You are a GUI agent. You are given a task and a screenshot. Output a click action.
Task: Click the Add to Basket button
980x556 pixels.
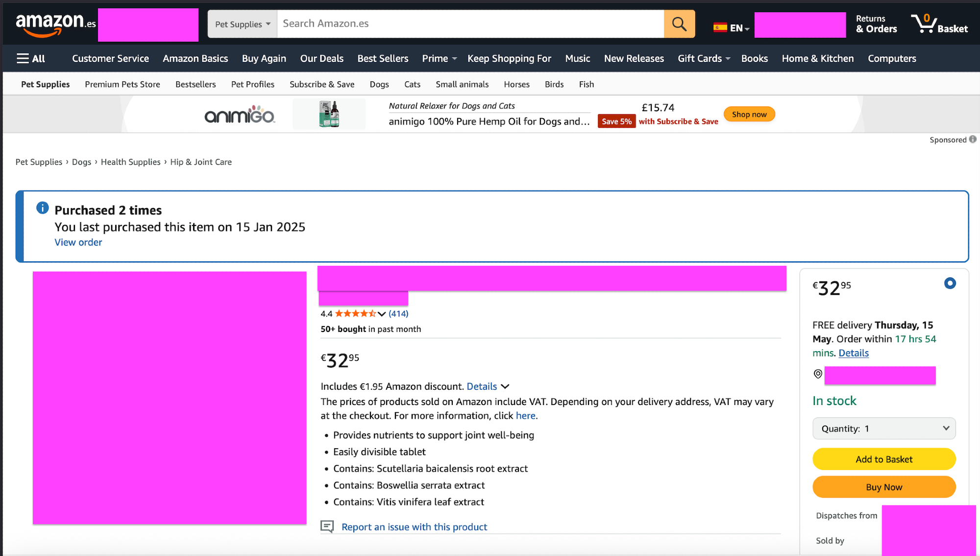[883, 459]
